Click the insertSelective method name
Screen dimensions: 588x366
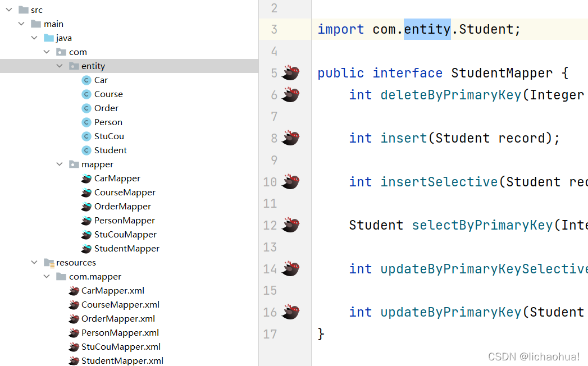pyautogui.click(x=439, y=182)
